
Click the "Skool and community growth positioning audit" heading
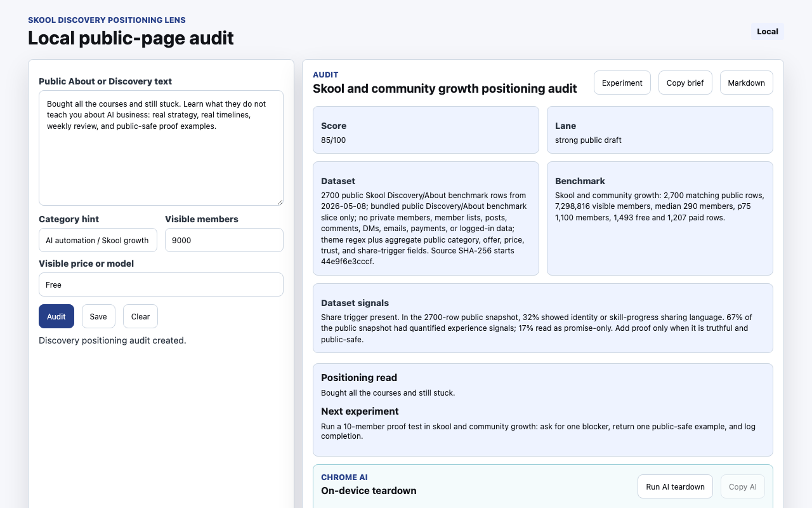click(x=445, y=88)
